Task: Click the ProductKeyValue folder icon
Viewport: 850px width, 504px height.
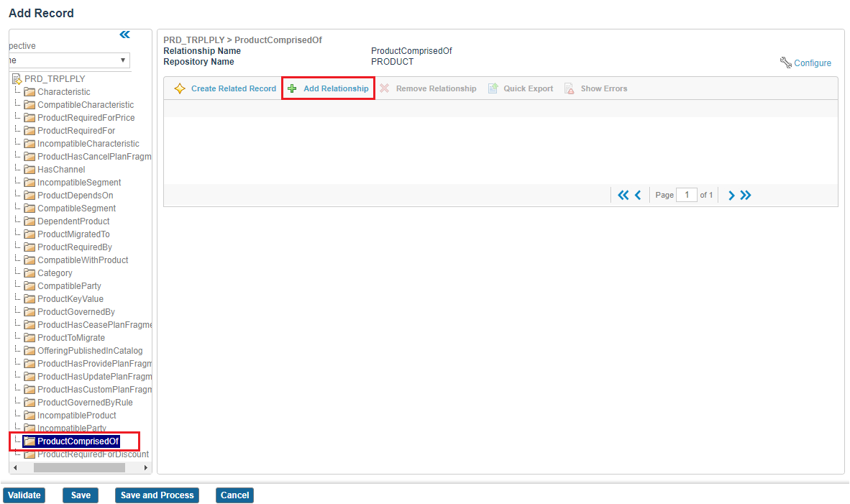Action: click(29, 299)
